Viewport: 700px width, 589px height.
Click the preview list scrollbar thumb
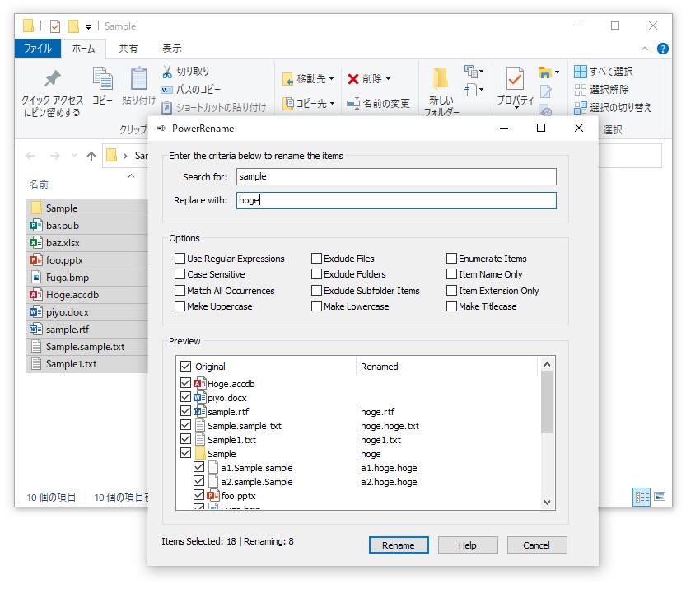[548, 402]
